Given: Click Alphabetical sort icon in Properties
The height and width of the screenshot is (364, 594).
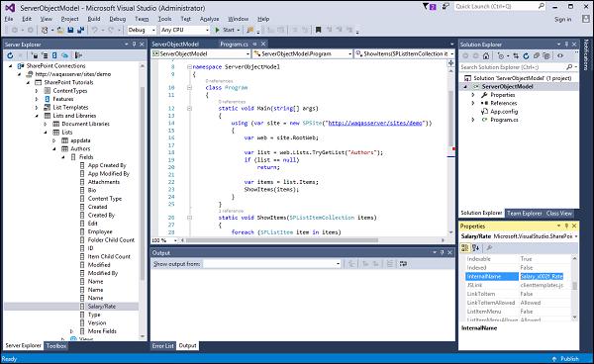Looking at the screenshot, I should coord(476,248).
